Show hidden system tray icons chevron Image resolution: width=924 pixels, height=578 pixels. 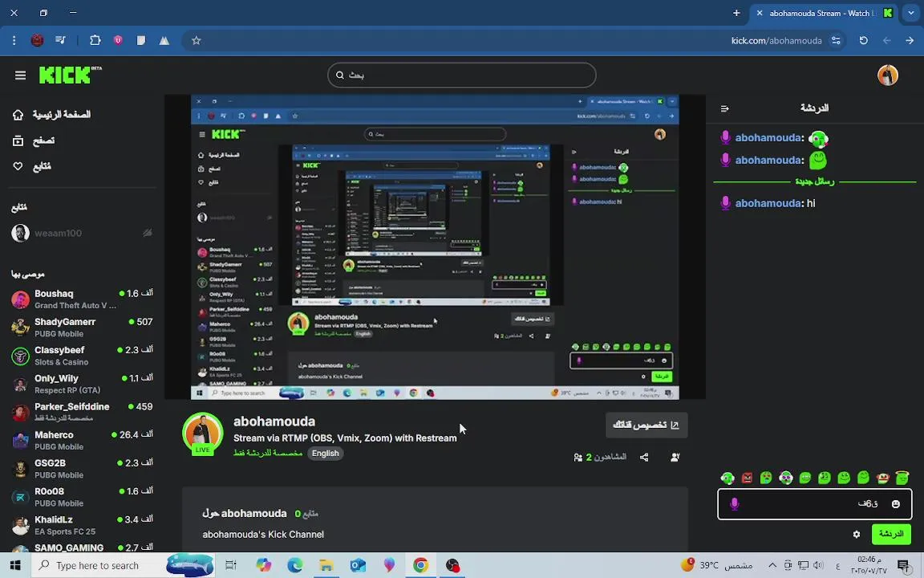pyautogui.click(x=772, y=565)
